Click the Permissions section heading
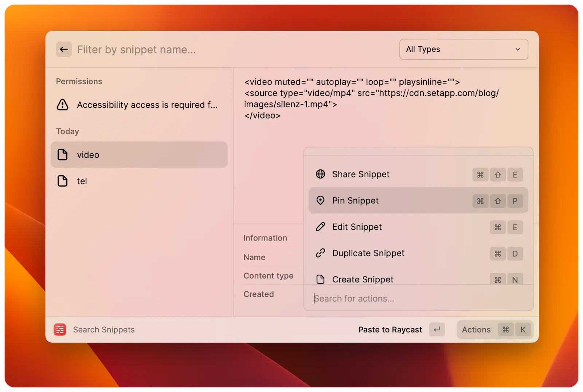Viewport: 583px width, 392px height. click(x=79, y=82)
